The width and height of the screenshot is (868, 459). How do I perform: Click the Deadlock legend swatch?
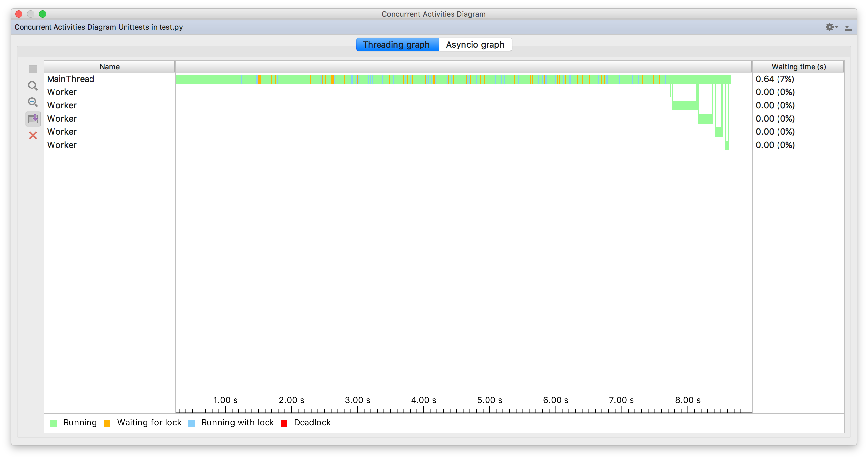click(284, 423)
